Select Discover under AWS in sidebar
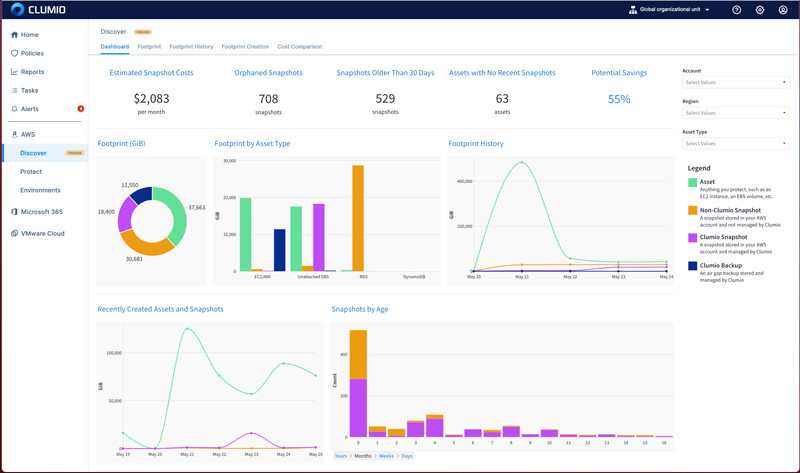Image resolution: width=800 pixels, height=473 pixels. coord(33,153)
